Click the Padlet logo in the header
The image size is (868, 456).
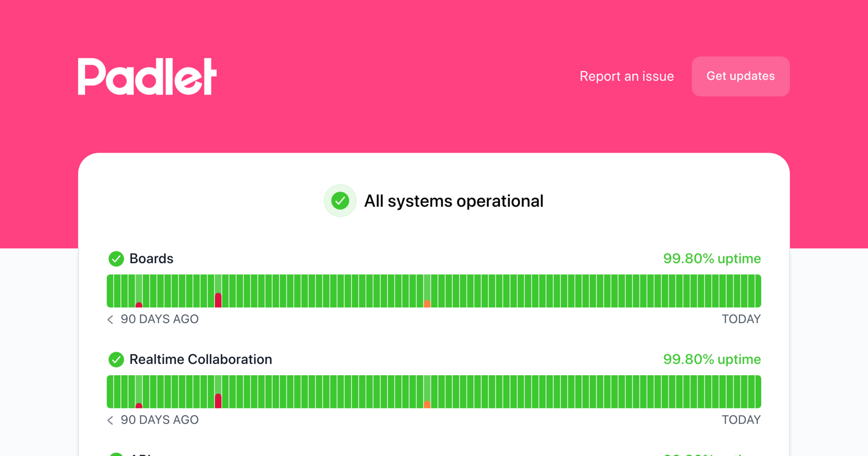147,76
